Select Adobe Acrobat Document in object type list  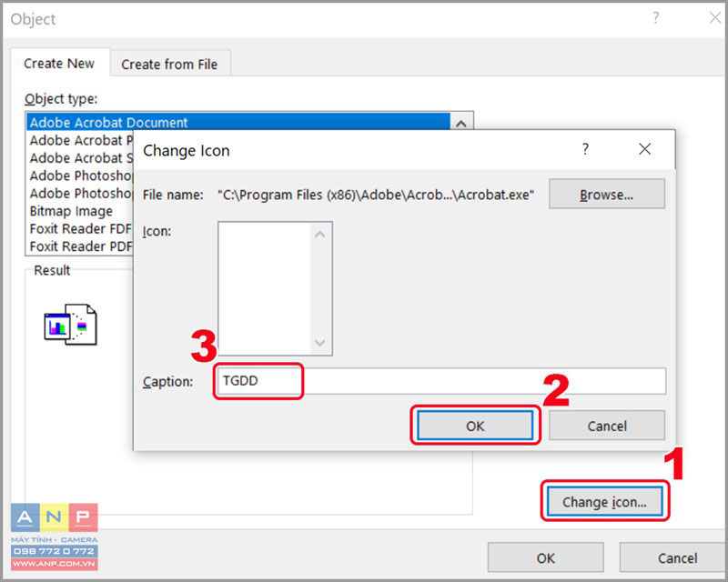coord(238,123)
